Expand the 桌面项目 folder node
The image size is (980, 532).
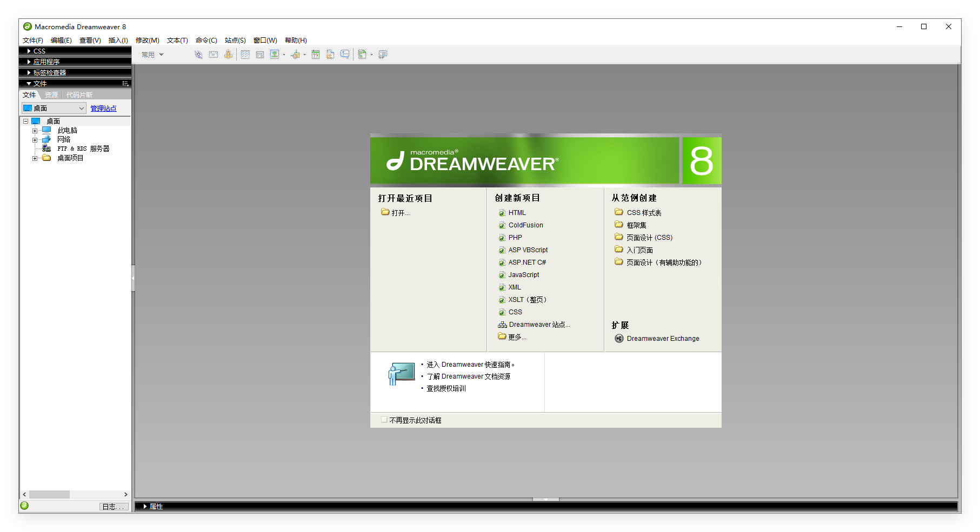(x=35, y=158)
